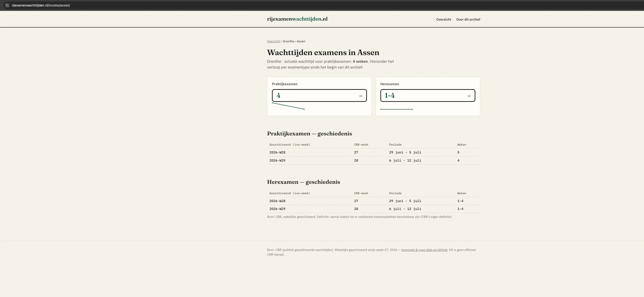Click Weken header in Praktijkexamen table
This screenshot has width=644, height=297.
point(461,145)
